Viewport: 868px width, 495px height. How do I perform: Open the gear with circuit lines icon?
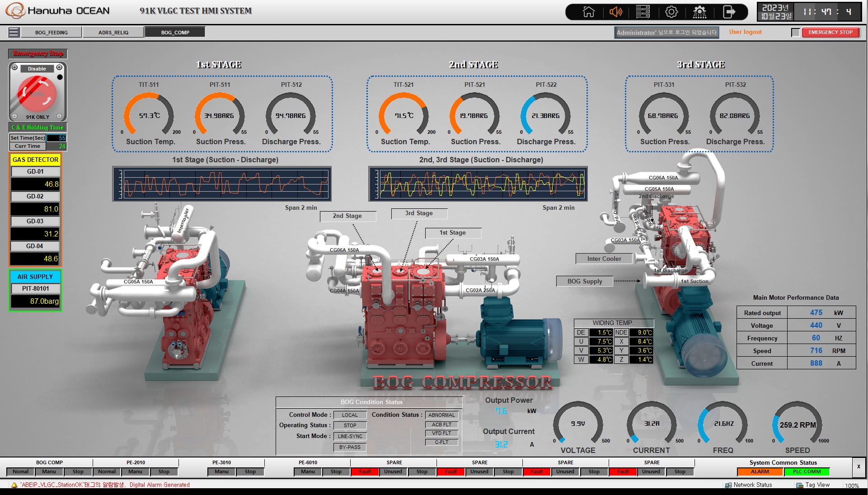point(699,12)
